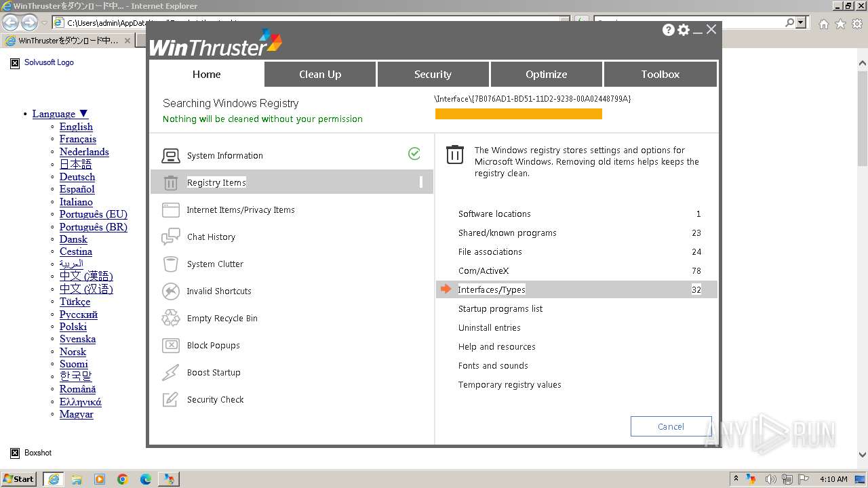Go back in Internet Explorer

[11, 23]
